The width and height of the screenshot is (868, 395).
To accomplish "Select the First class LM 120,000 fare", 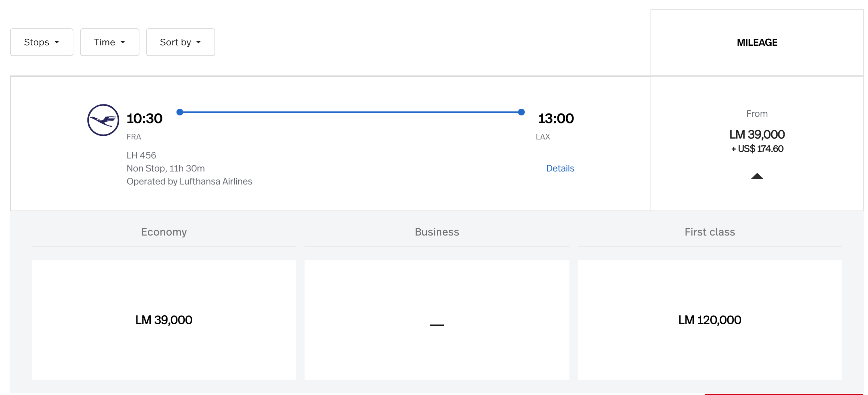I will 710,320.
